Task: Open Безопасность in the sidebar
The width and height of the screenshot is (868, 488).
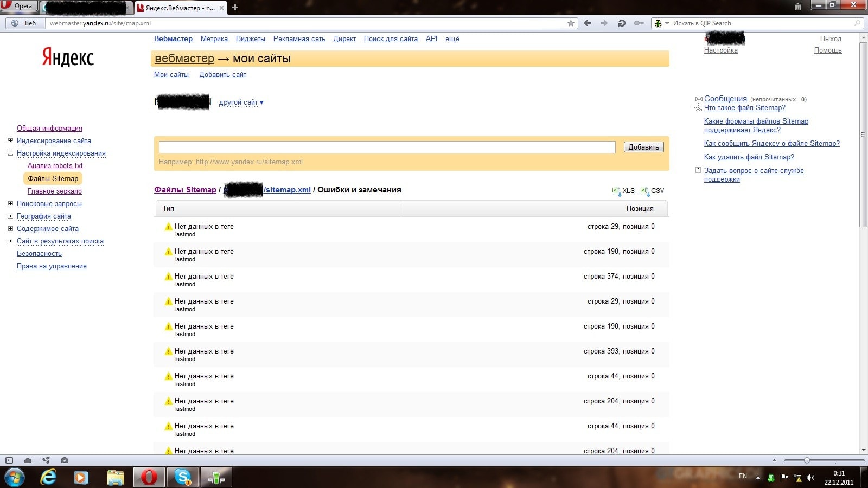Action: pyautogui.click(x=39, y=254)
